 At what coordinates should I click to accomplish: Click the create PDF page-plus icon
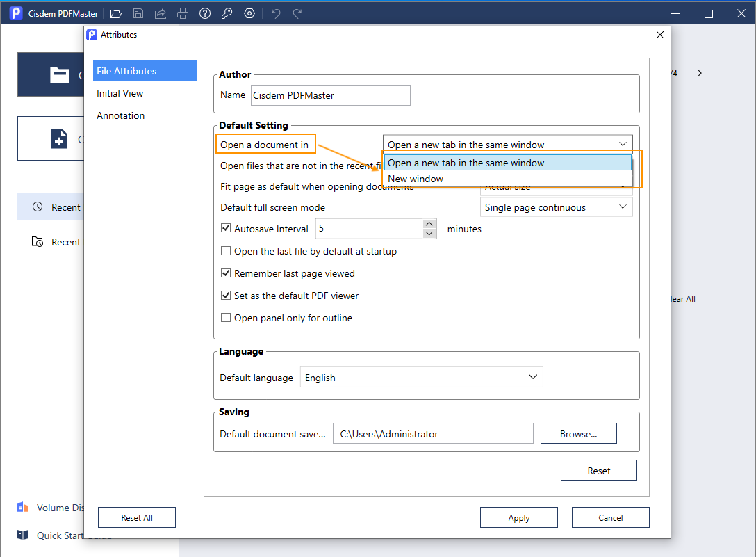point(59,138)
